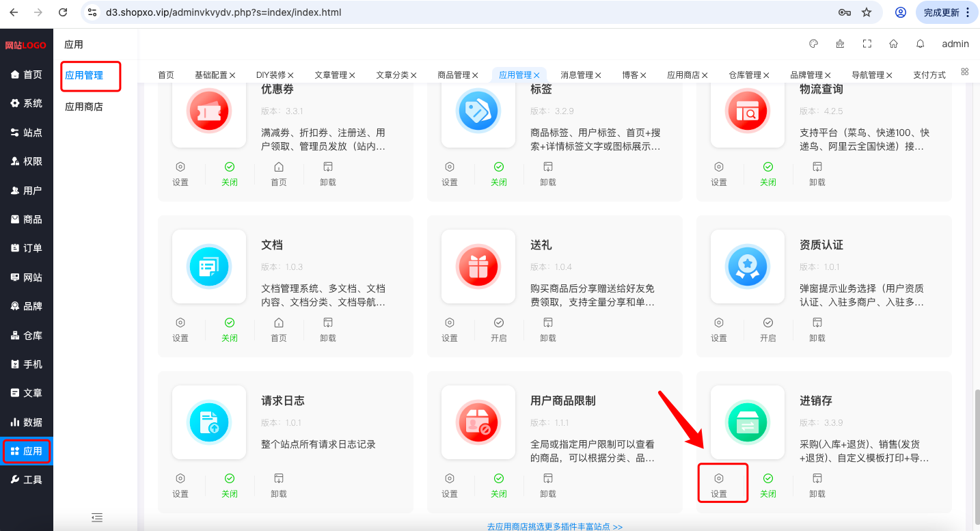This screenshot has height=531, width=980.
Task: Click the 送礼 app thumbnail icon
Action: [478, 267]
